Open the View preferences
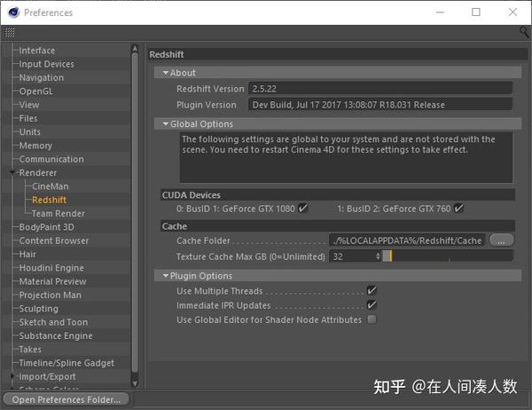532x410 pixels. [29, 105]
